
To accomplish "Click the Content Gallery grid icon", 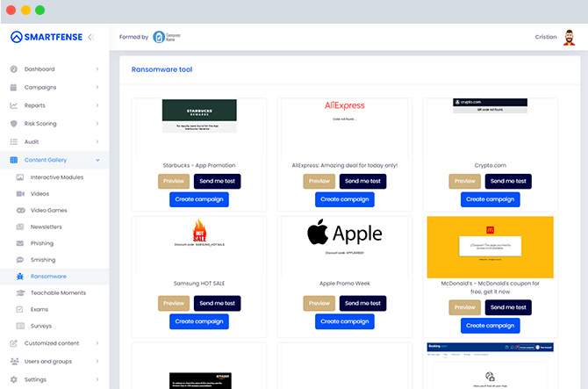I will tap(14, 160).
